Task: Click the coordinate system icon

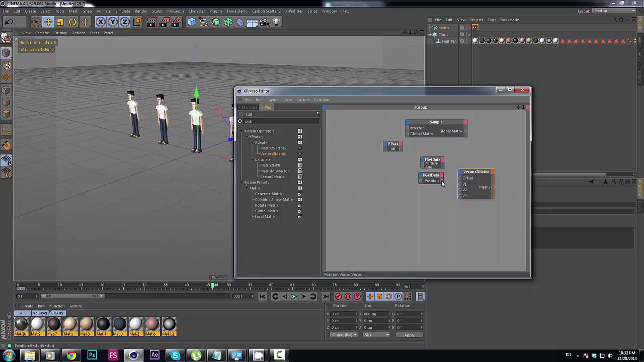Action: click(137, 22)
